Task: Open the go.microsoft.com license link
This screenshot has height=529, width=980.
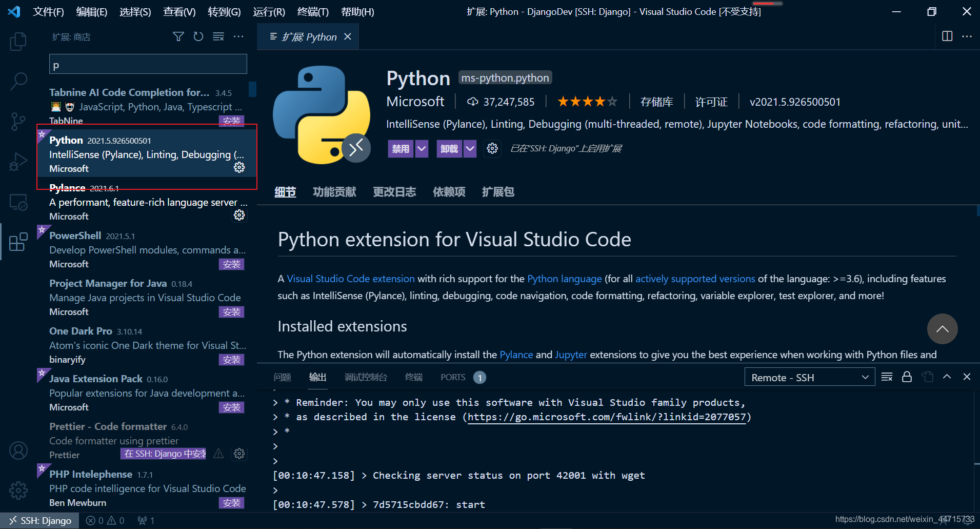Action: 607,417
